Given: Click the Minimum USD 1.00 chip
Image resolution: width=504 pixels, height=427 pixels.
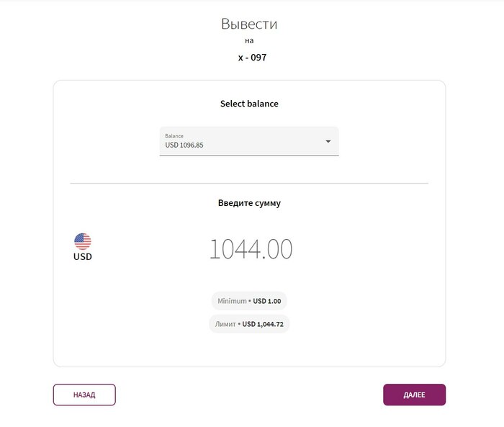Looking at the screenshot, I should coord(249,301).
